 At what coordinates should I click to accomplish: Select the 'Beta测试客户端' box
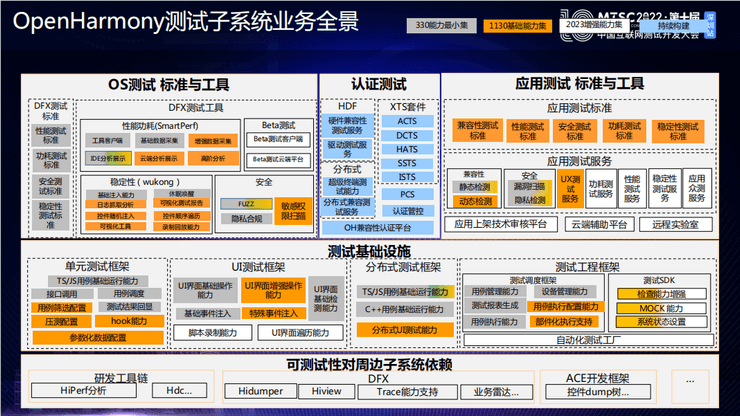[x=278, y=139]
